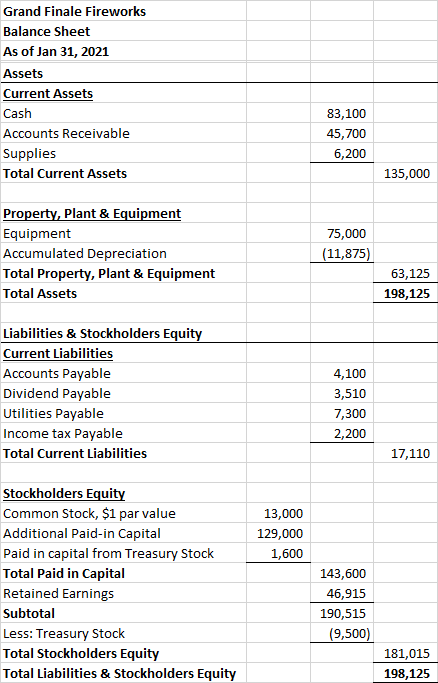Click the value 7,300

pos(350,413)
